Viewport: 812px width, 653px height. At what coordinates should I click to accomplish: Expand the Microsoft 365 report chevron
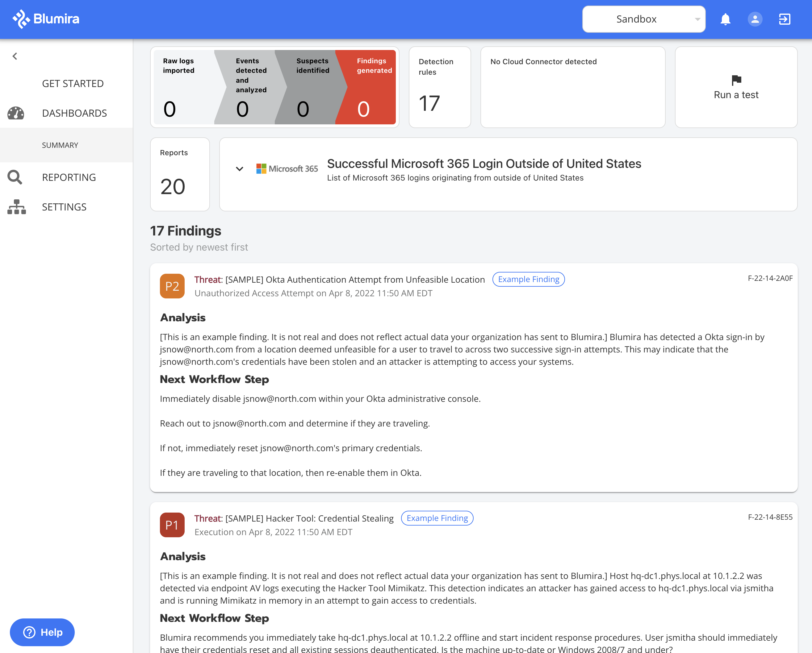point(240,168)
